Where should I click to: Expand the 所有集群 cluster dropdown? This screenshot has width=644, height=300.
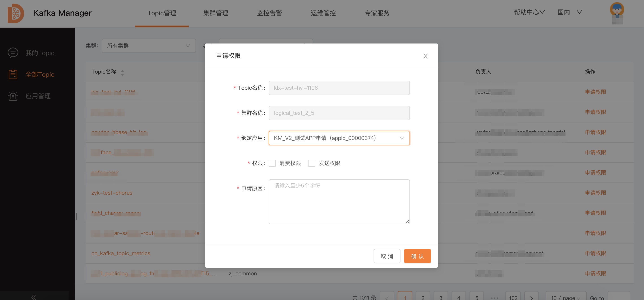point(148,46)
